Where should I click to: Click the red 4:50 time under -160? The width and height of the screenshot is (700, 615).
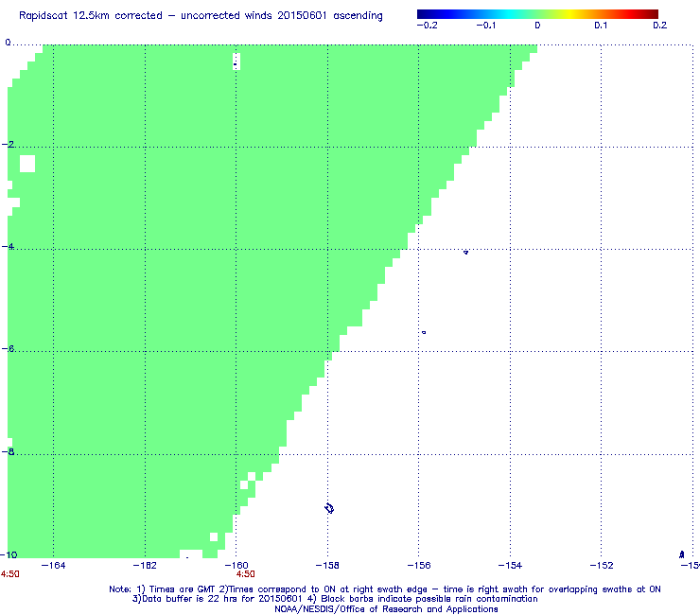(x=246, y=574)
